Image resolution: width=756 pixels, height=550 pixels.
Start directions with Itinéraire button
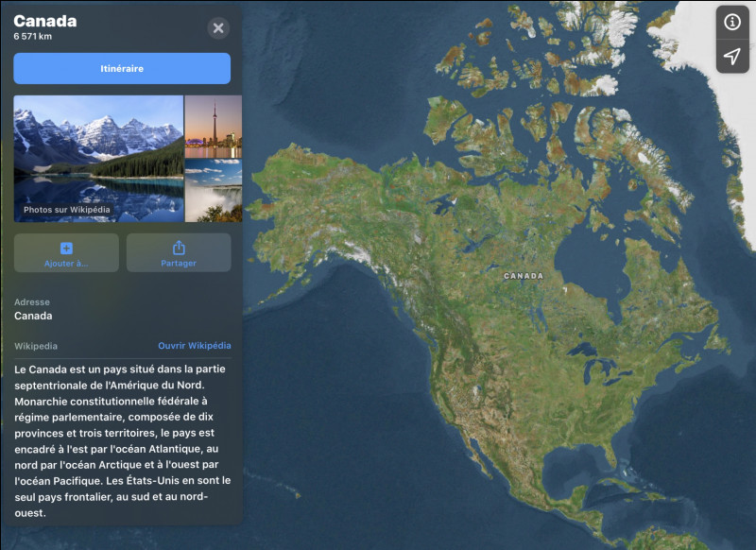122,68
